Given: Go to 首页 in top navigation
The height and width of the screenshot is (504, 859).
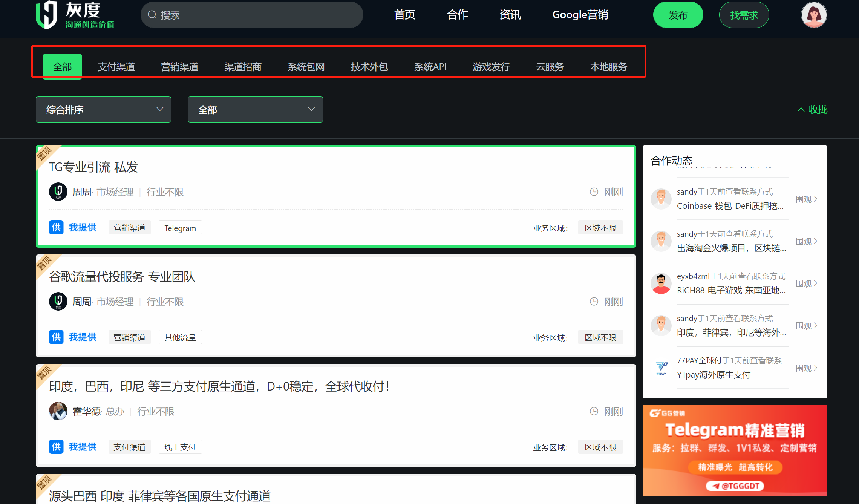Looking at the screenshot, I should [x=404, y=15].
